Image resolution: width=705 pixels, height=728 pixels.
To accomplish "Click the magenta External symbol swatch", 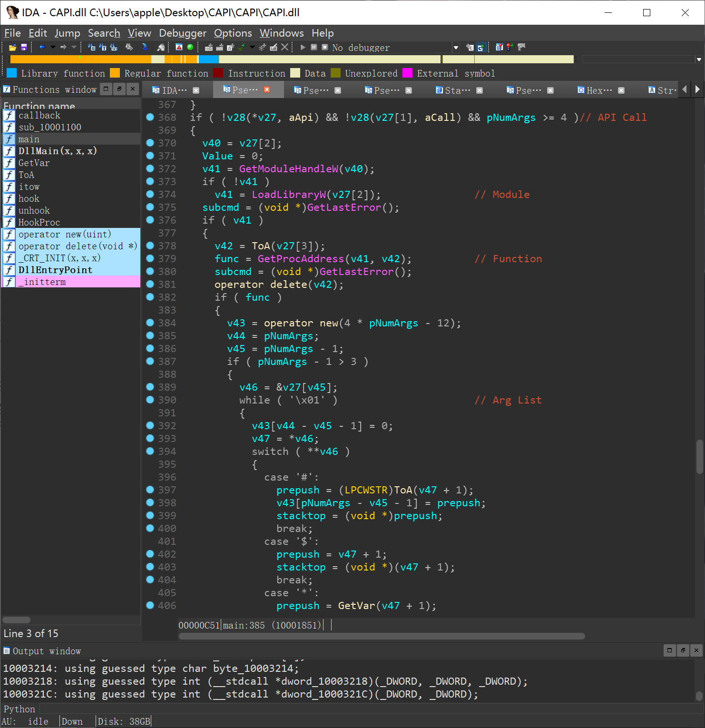I will (x=407, y=73).
